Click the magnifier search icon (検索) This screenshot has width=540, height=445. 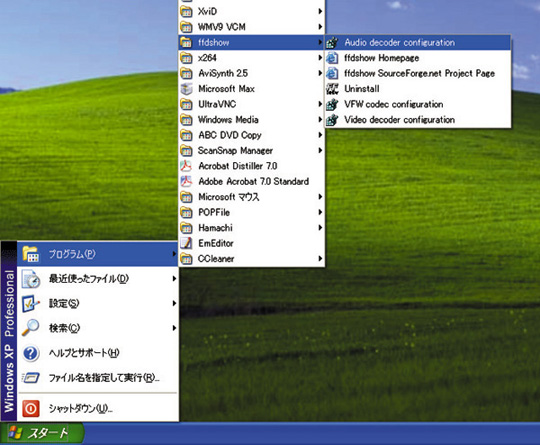click(31, 328)
